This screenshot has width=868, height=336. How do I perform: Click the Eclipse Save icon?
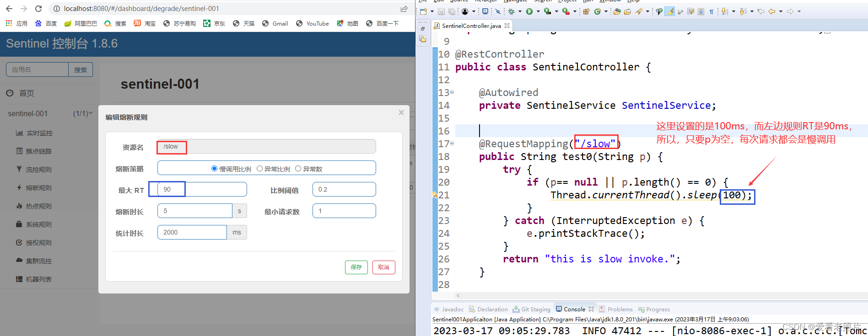click(x=441, y=11)
